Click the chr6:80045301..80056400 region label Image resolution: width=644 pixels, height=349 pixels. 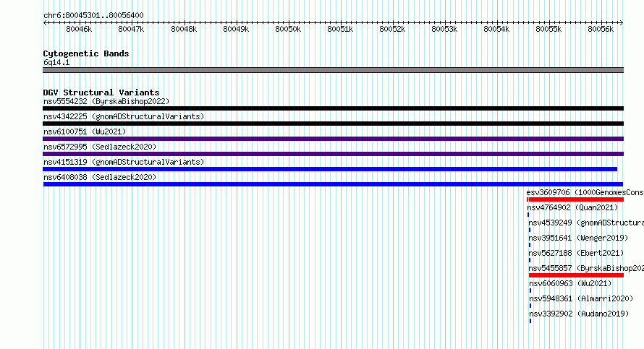pos(93,16)
